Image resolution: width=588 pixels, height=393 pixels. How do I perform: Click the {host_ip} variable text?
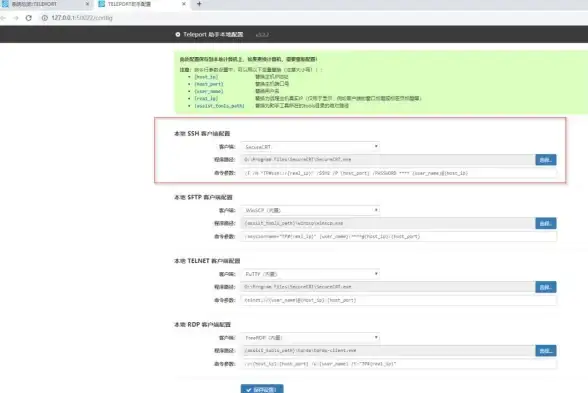pyautogui.click(x=206, y=77)
